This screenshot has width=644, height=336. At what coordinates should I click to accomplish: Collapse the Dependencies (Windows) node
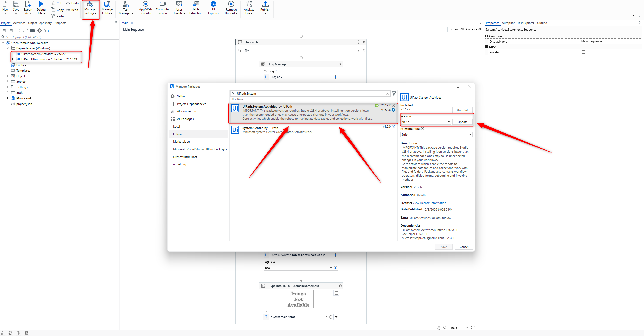coord(8,48)
